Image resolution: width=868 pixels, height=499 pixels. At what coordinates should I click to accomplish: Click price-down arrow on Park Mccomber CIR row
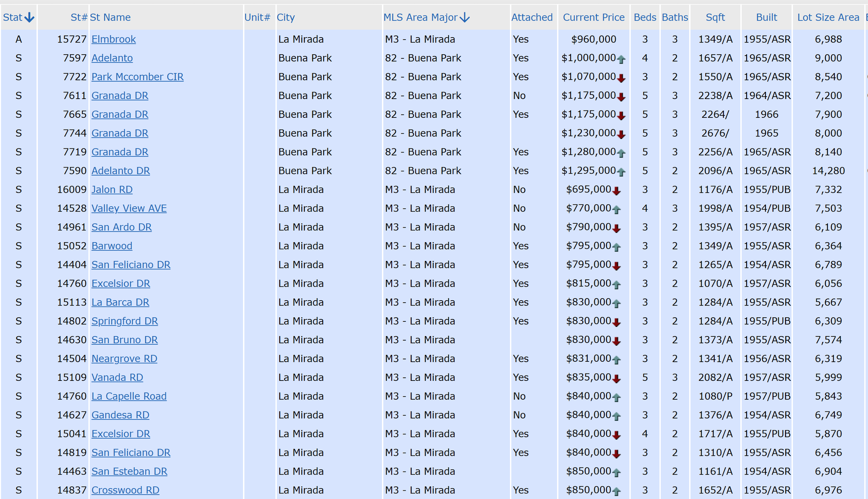coord(621,78)
